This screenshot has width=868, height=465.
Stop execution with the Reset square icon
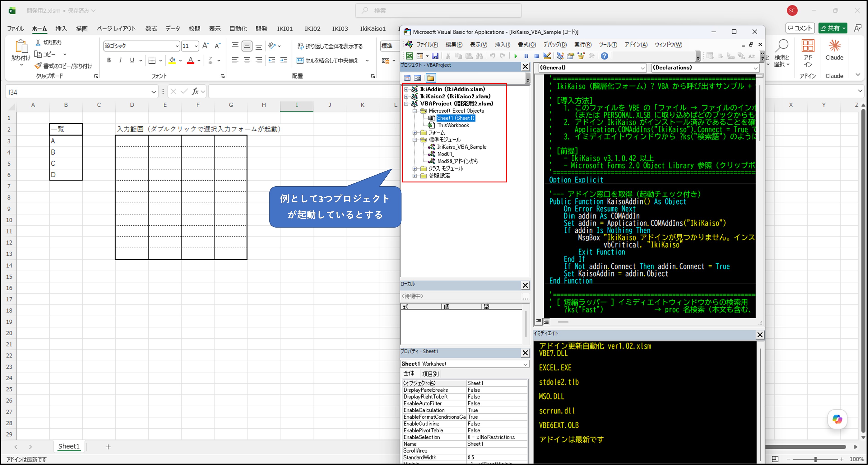click(536, 56)
